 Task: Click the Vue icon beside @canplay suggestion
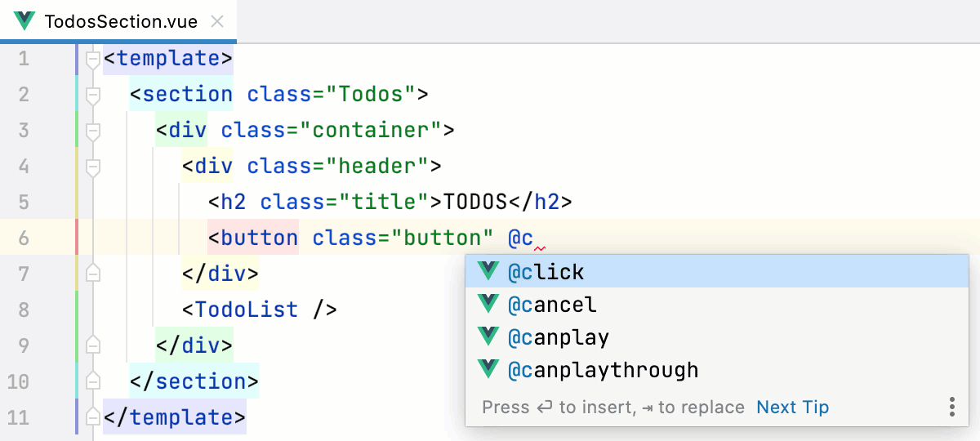click(x=488, y=337)
